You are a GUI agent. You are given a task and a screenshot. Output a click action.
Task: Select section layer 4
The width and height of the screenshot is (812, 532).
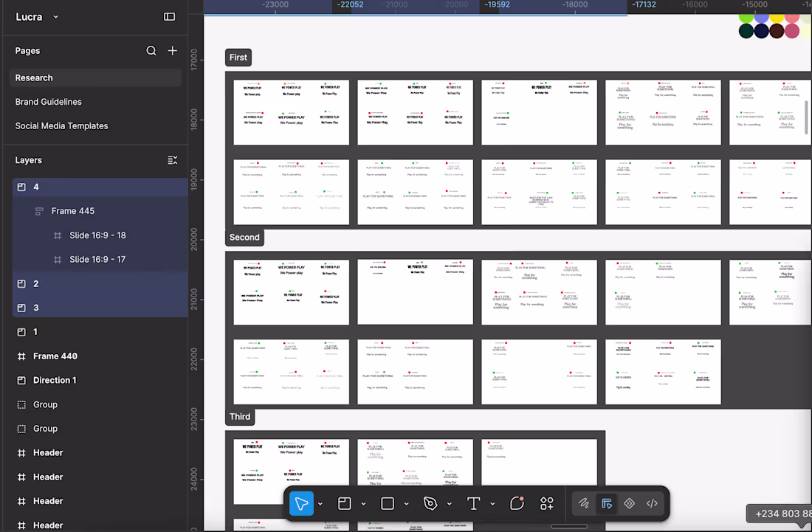click(x=100, y=187)
